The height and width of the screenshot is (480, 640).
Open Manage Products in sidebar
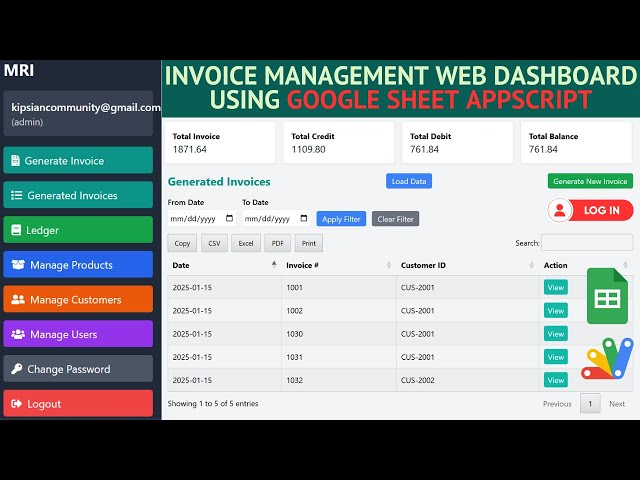78,264
